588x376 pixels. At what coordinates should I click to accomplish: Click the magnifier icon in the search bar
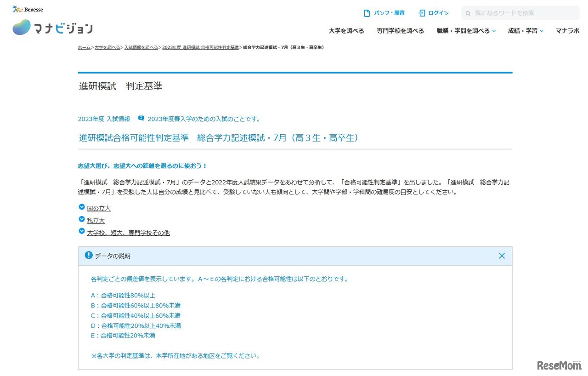468,13
